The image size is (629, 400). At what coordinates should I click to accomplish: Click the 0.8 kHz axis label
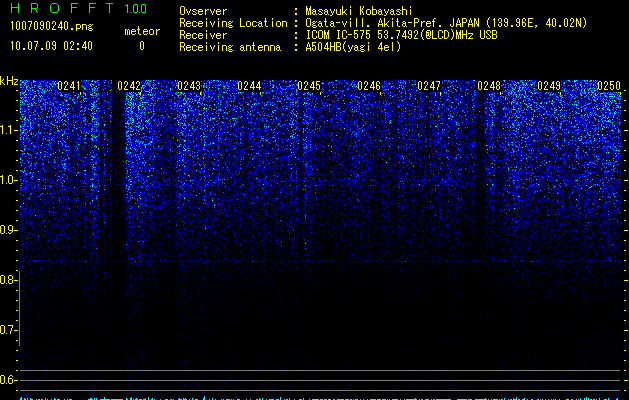(8, 280)
